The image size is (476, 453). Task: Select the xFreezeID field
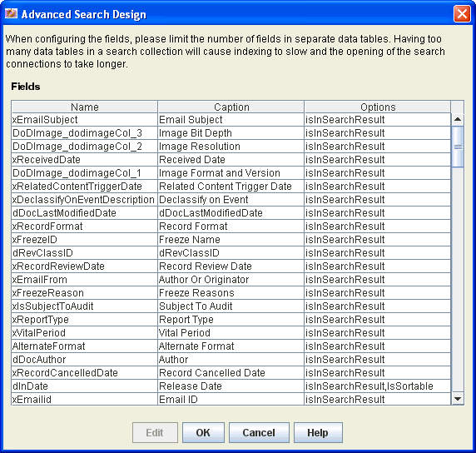click(85, 240)
